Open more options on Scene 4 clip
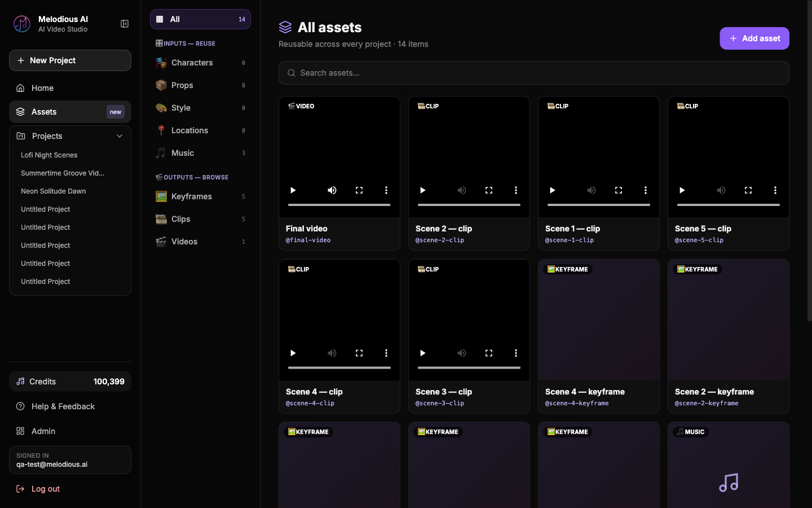812x508 pixels. point(386,353)
